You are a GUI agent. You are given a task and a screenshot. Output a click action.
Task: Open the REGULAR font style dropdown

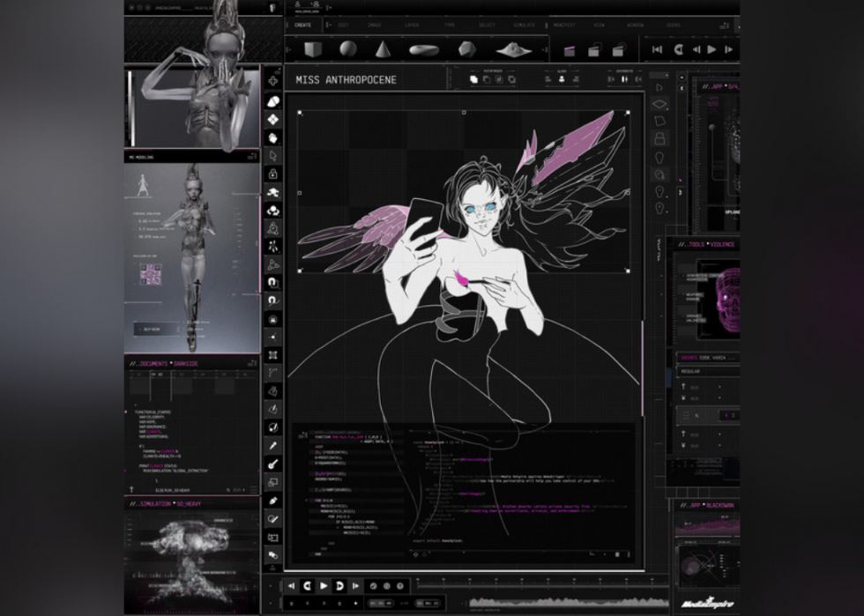(x=708, y=371)
